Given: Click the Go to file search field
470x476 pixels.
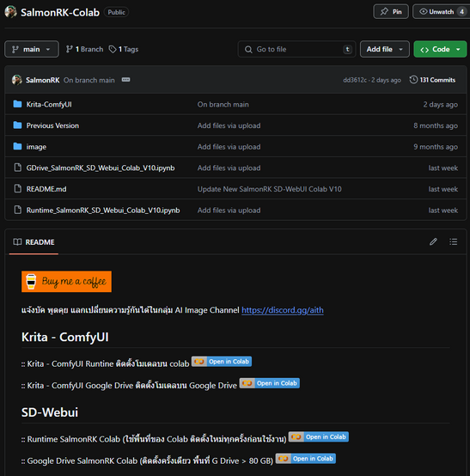Looking at the screenshot, I should [296, 49].
